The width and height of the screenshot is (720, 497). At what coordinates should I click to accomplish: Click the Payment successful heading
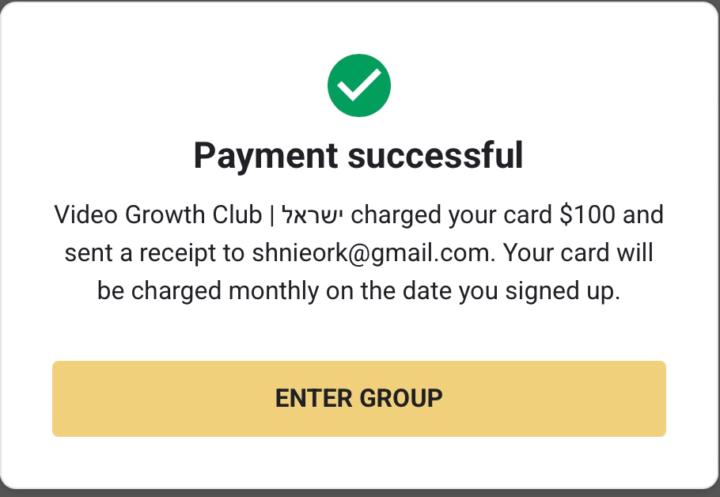[x=359, y=156]
